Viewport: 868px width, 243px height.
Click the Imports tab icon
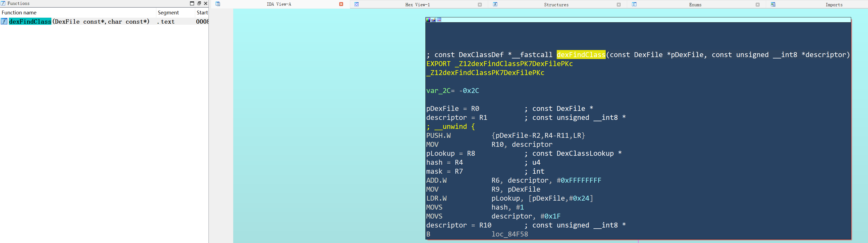tap(773, 4)
